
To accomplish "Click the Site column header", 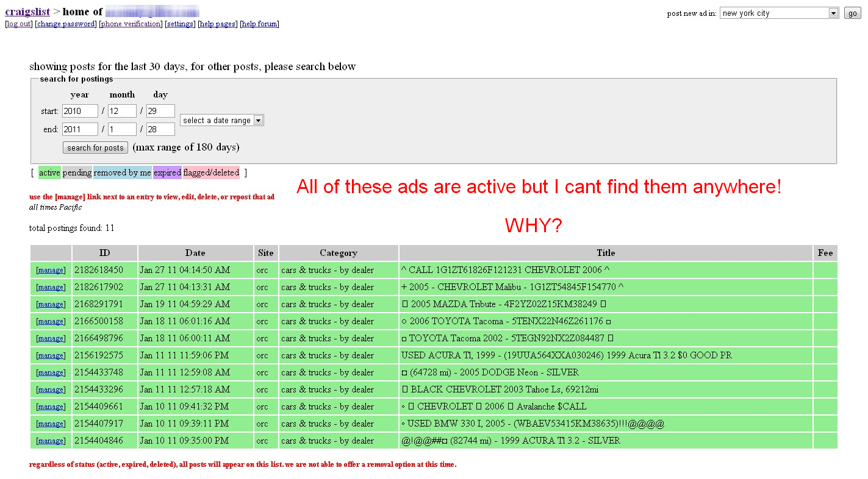I will pos(266,253).
